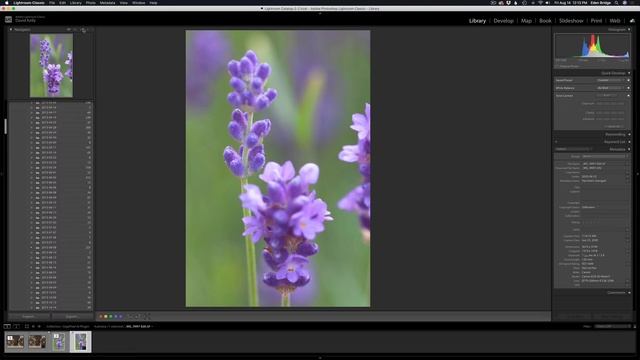The width and height of the screenshot is (640, 360).
Task: Click the Navigator preview thumbnail
Action: coord(51,65)
